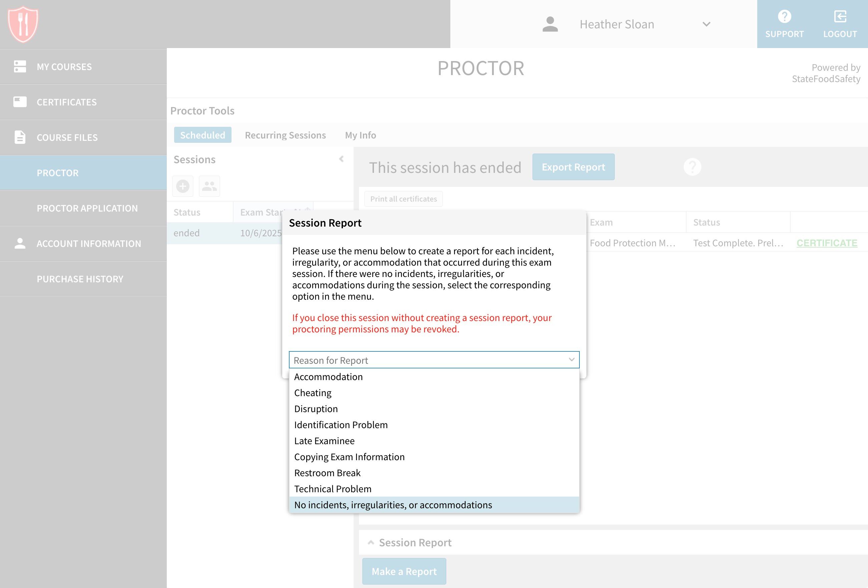Click the Logout icon

click(840, 16)
